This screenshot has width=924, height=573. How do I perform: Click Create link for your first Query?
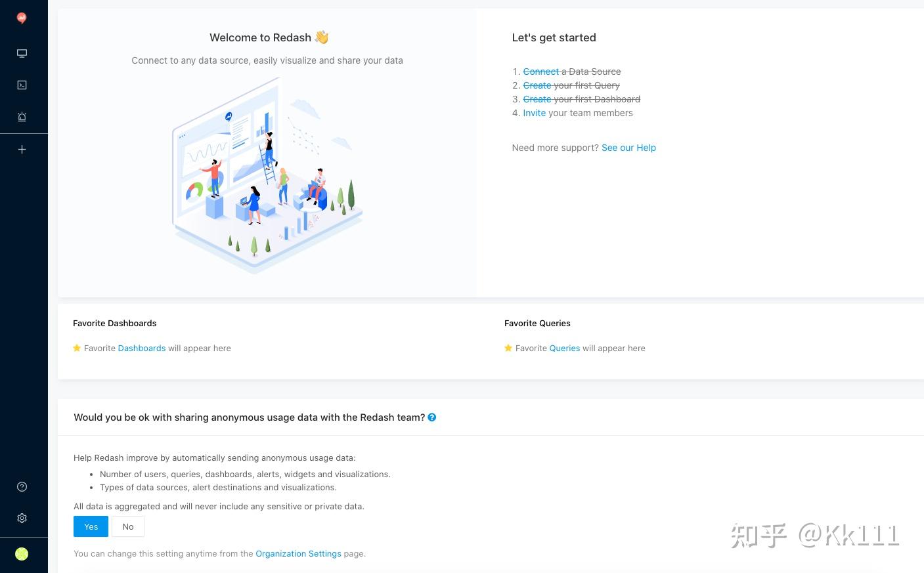[537, 85]
